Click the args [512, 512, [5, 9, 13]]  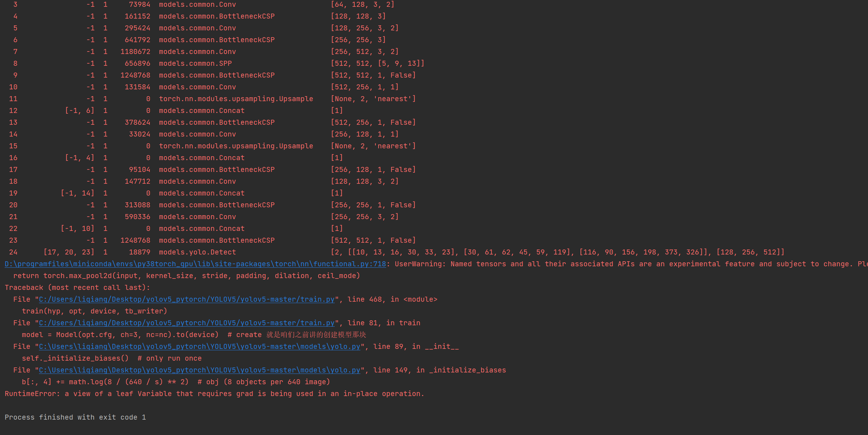[377, 64]
